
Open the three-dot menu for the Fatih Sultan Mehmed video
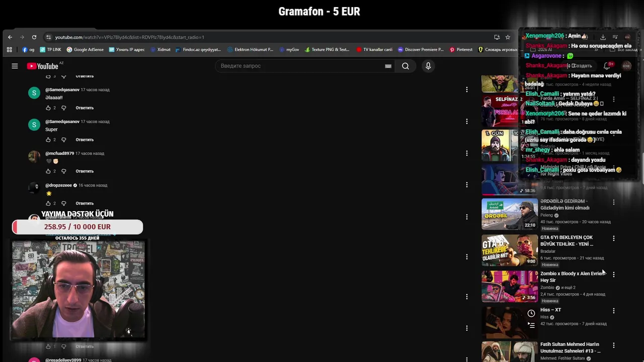tap(613, 345)
